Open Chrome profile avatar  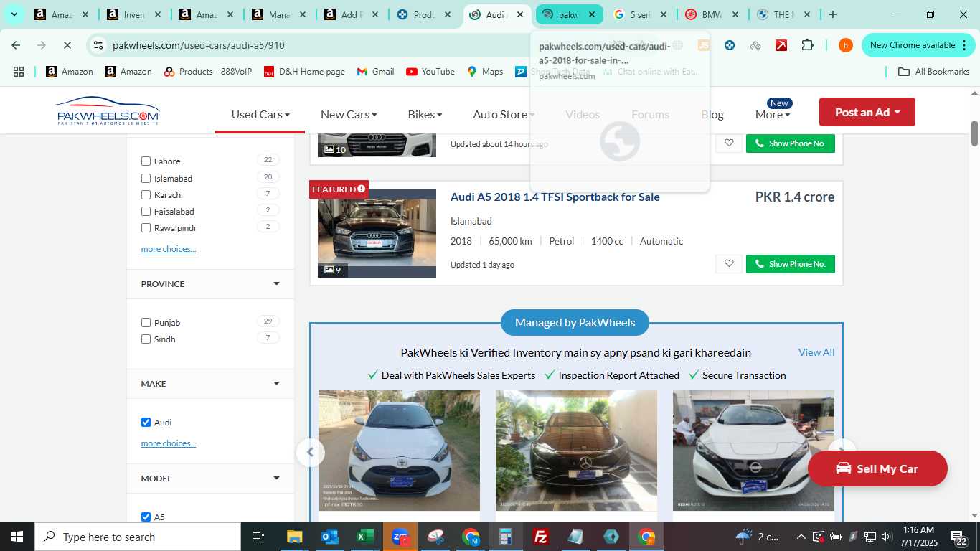(846, 45)
